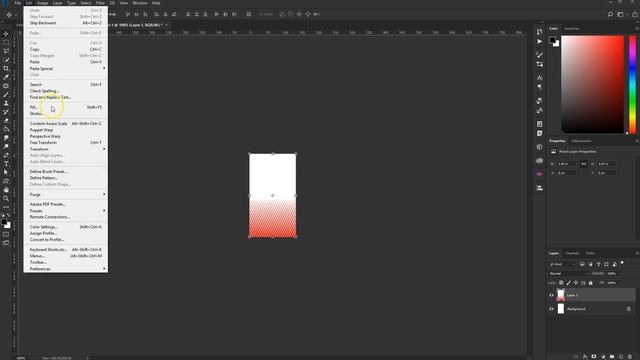Image resolution: width=640 pixels, height=360 pixels.
Task: Open the Fill slider dropdown arrow
Action: (x=620, y=283)
